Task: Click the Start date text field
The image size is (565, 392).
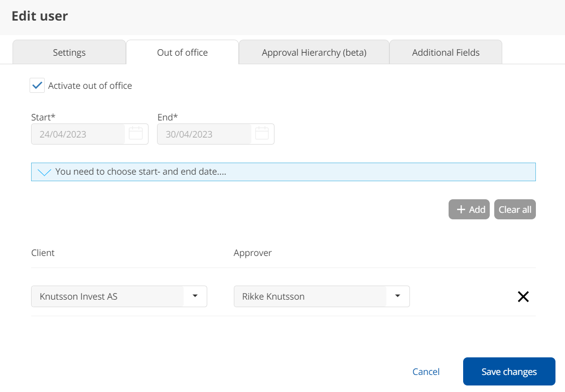Action: [78, 135]
